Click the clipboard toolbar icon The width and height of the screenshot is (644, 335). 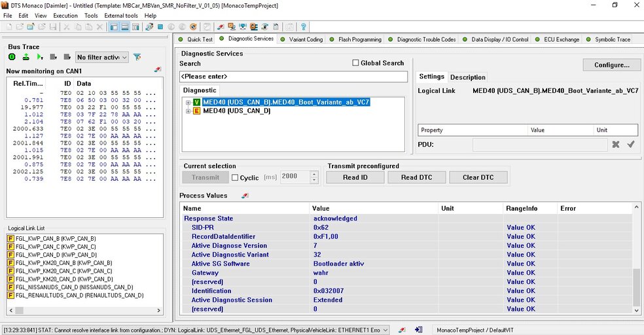coord(276,27)
